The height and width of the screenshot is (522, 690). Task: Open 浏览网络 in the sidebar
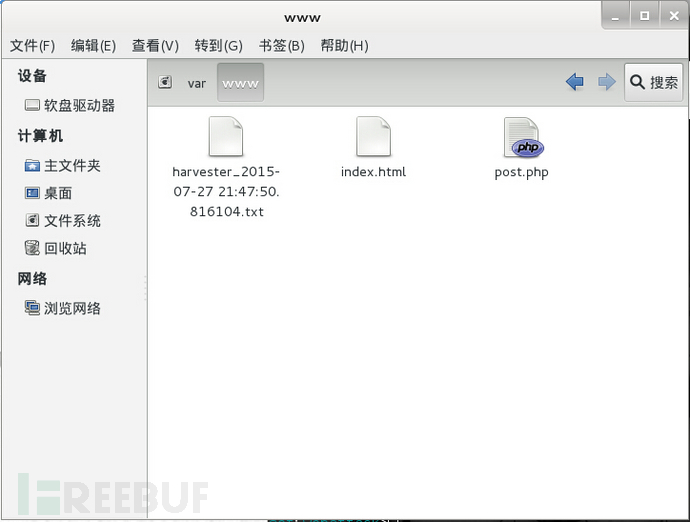coord(72,308)
